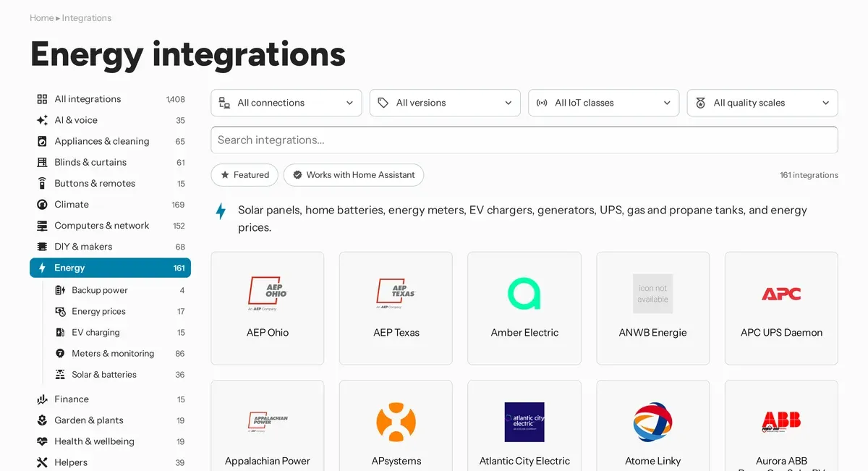This screenshot has width=868, height=471.
Task: Click the 86 count beside Meters & monitoring
Action: pyautogui.click(x=179, y=354)
